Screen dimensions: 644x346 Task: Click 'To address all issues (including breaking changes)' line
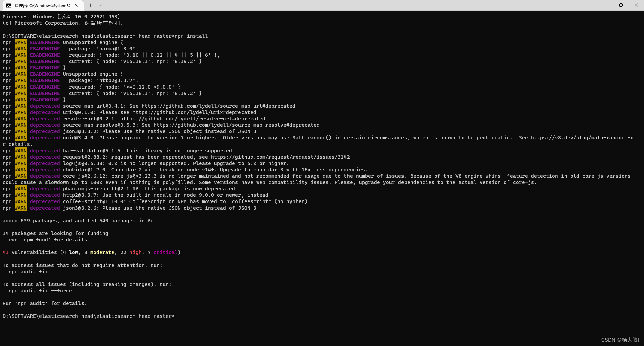pyautogui.click(x=87, y=284)
